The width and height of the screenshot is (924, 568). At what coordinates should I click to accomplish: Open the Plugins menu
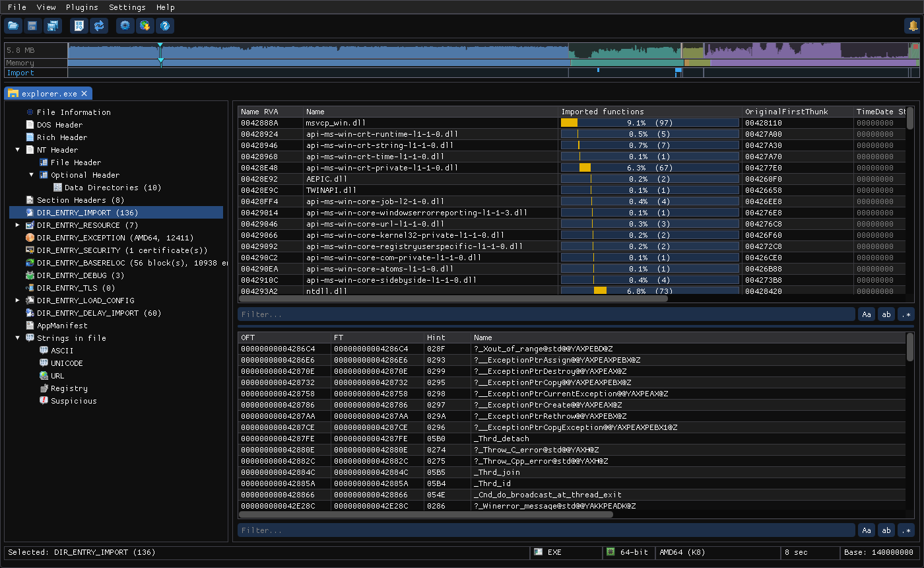pyautogui.click(x=82, y=7)
